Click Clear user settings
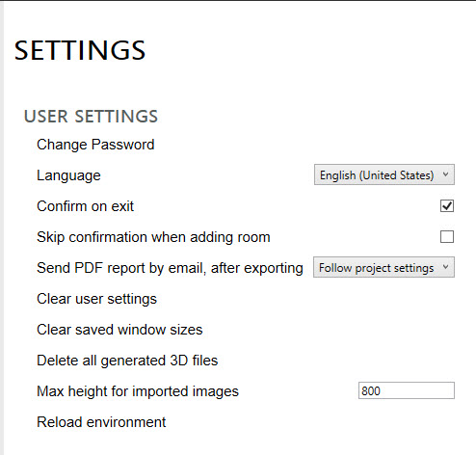Viewport: 476px width, 455px height. coord(96,299)
